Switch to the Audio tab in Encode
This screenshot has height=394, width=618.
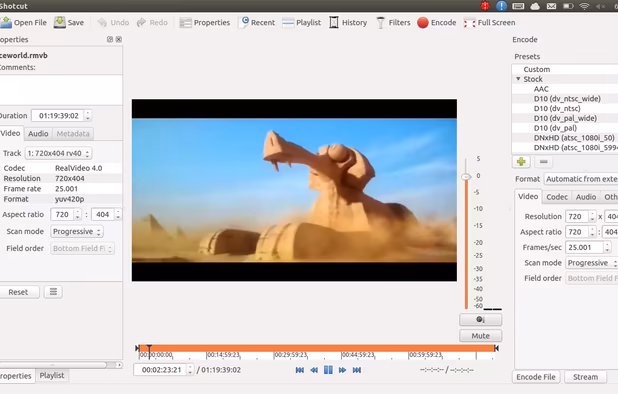coord(586,197)
